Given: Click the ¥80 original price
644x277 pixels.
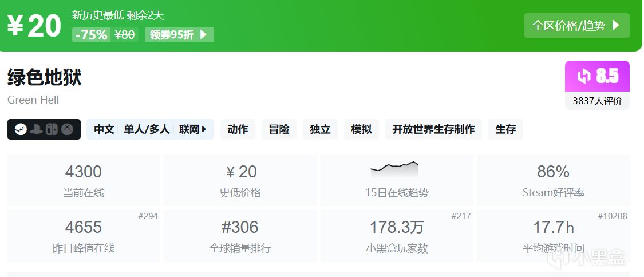Looking at the screenshot, I should coord(124,35).
